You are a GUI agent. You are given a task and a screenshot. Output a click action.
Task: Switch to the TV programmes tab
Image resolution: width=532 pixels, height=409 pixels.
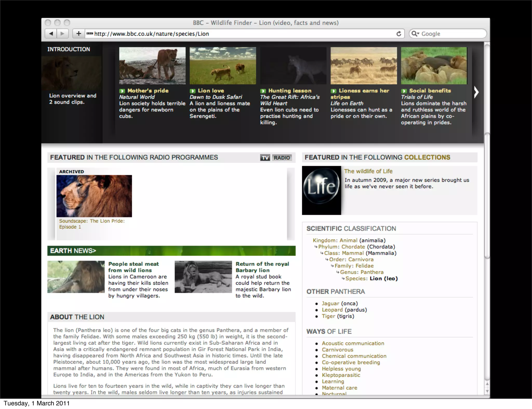[x=265, y=158]
